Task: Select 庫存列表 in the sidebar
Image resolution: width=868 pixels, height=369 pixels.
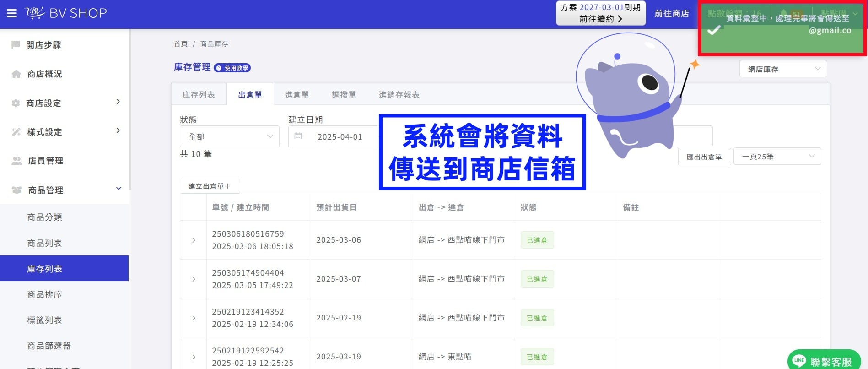Action: (64, 269)
